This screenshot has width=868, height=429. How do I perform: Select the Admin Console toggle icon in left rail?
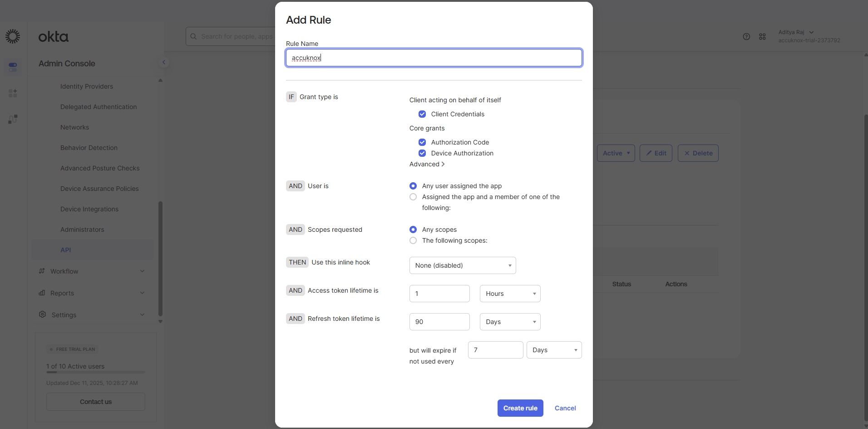coord(13,67)
